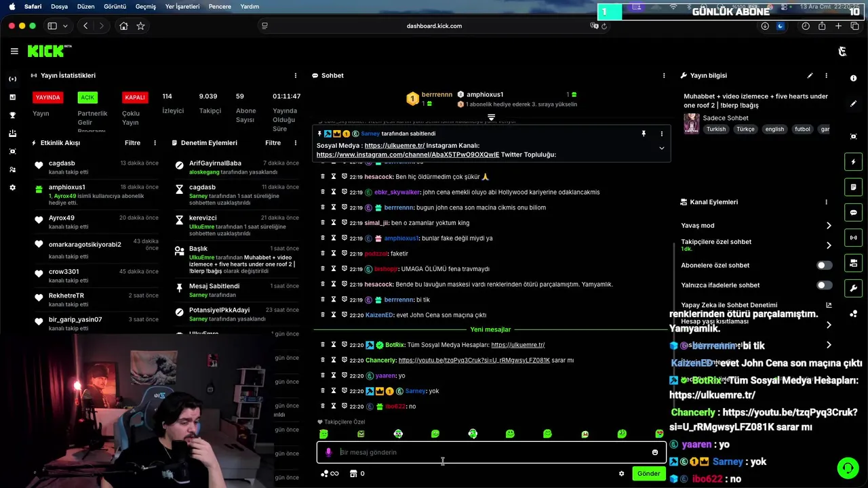Open Sohbet panel three-dot menu

click(x=664, y=75)
